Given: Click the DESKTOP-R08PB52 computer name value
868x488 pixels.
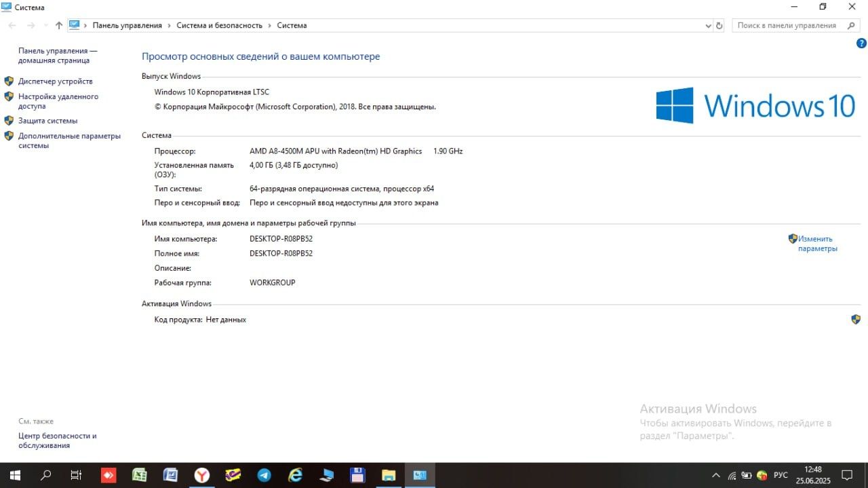Looking at the screenshot, I should pyautogui.click(x=281, y=239).
